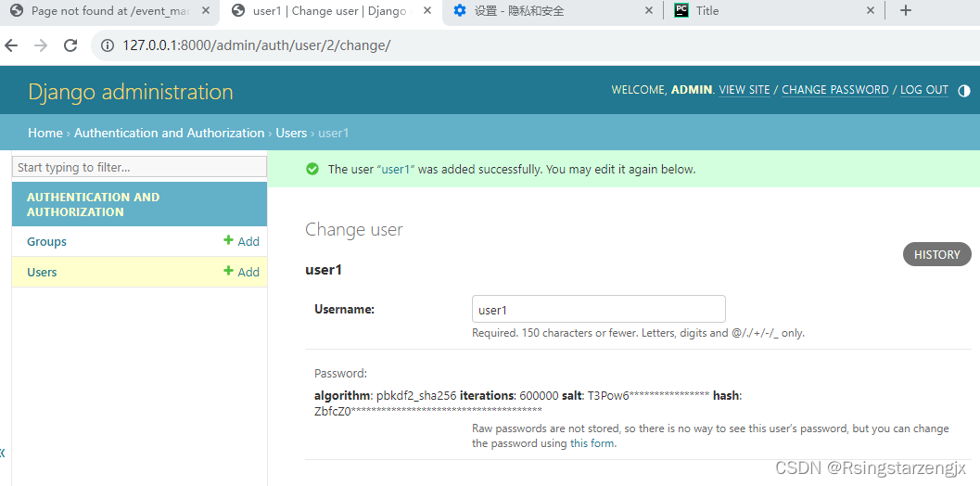Click the HISTORY button
980x486 pixels.
click(x=936, y=254)
